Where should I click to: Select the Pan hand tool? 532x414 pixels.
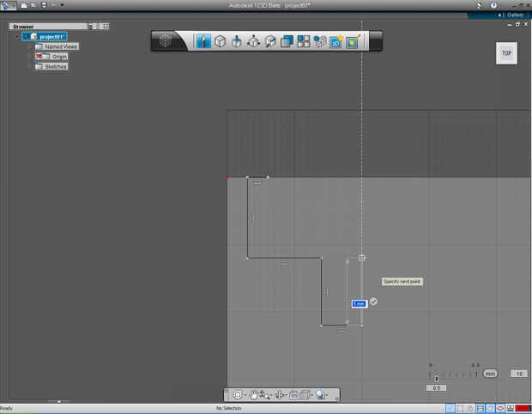253,394
